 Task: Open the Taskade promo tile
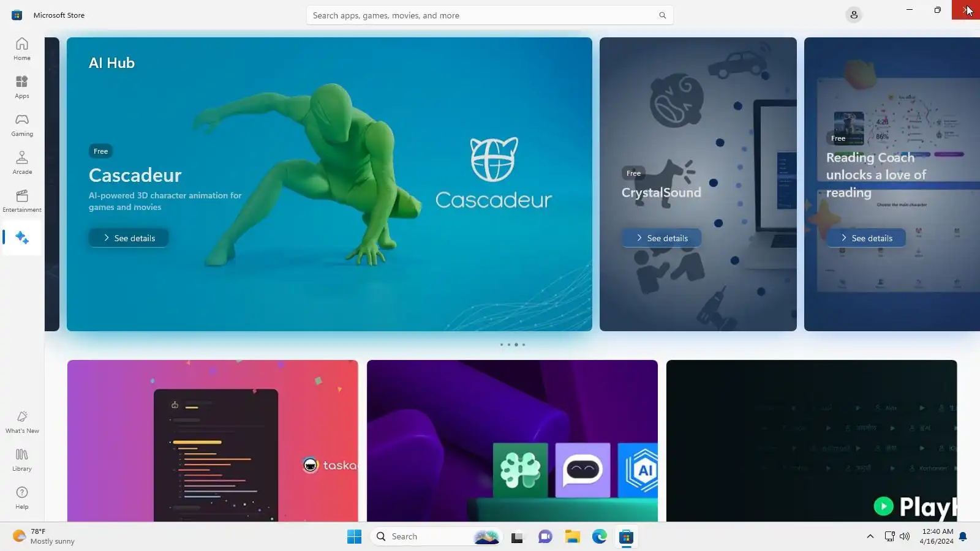point(213,441)
